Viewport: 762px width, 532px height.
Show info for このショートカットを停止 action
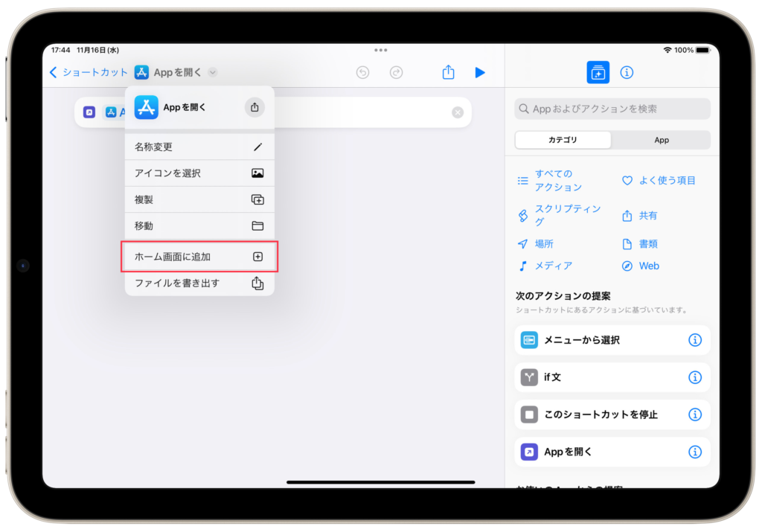tap(695, 414)
